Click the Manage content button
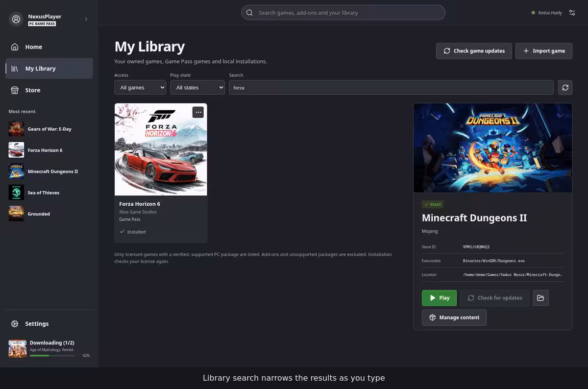This screenshot has width=588, height=389. (454, 317)
